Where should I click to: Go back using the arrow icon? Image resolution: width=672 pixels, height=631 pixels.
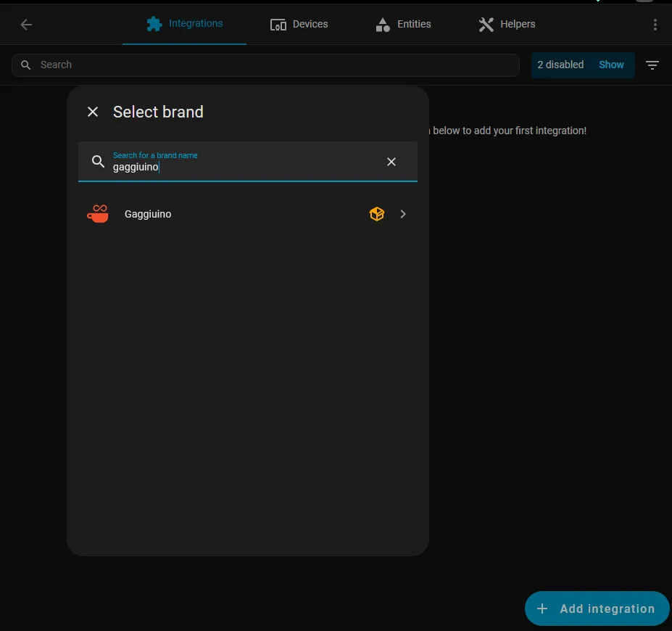tap(26, 25)
